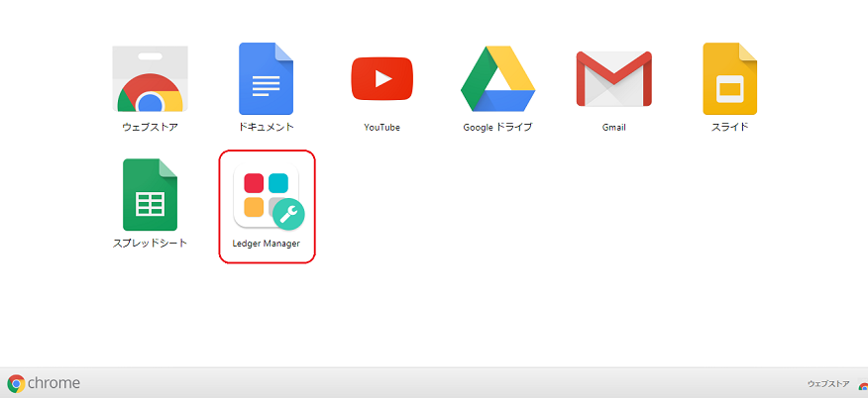Open the Chrome Web Store app (ウェブストア)
The height and width of the screenshot is (398, 868).
click(x=150, y=79)
